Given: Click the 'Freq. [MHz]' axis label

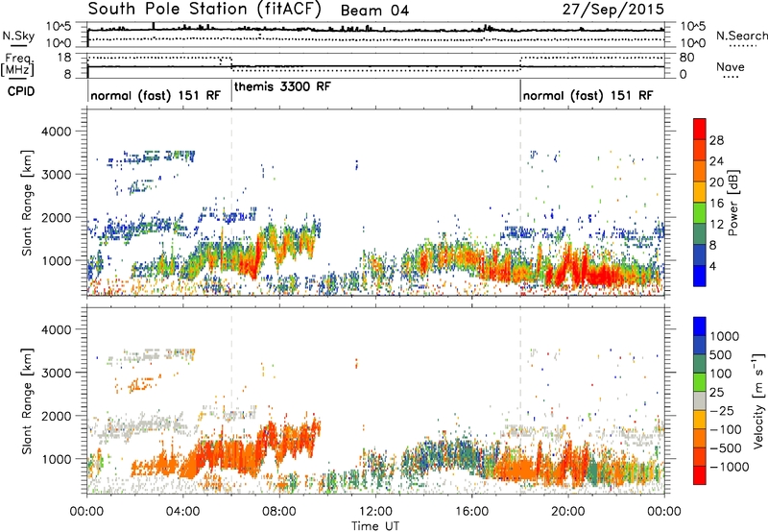Looking at the screenshot, I should [x=17, y=64].
